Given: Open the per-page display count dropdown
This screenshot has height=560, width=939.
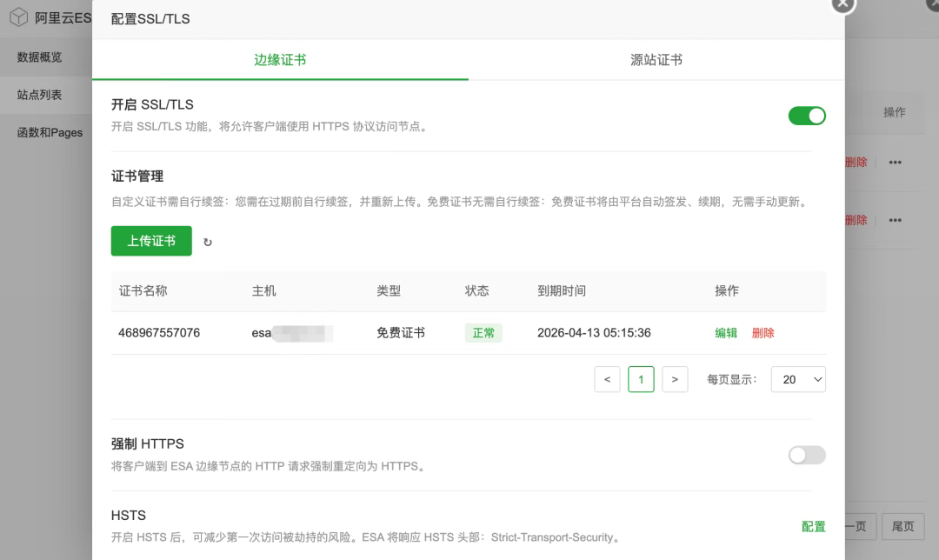Looking at the screenshot, I should pos(798,379).
